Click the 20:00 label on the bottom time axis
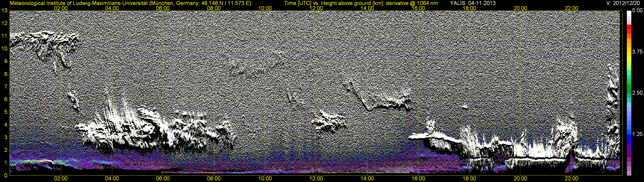This screenshot has height=182, width=644. coord(521,179)
